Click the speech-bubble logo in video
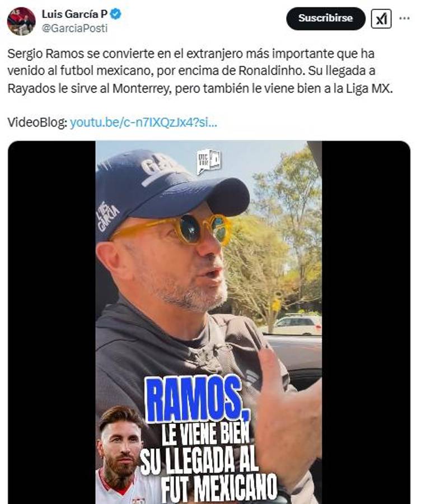The width and height of the screenshot is (421, 504). (x=209, y=162)
